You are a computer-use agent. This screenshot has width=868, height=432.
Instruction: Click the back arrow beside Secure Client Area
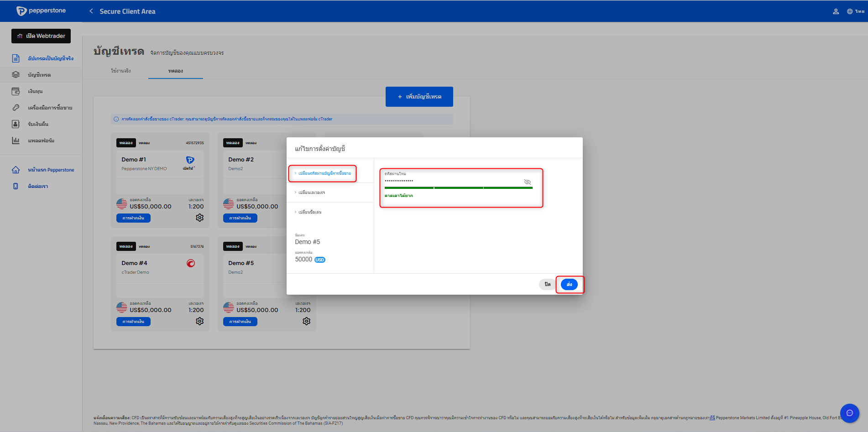click(x=91, y=11)
